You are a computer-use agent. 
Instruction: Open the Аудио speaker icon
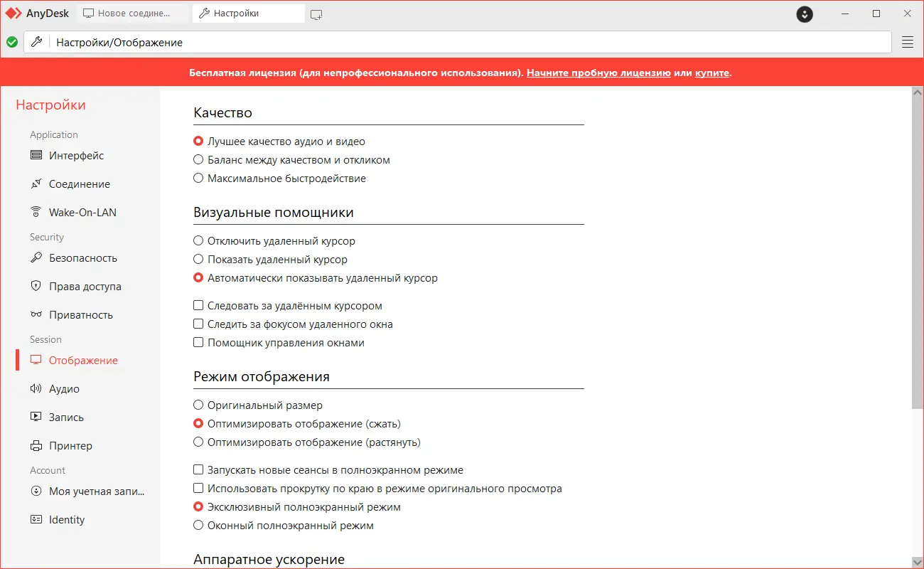click(x=36, y=388)
